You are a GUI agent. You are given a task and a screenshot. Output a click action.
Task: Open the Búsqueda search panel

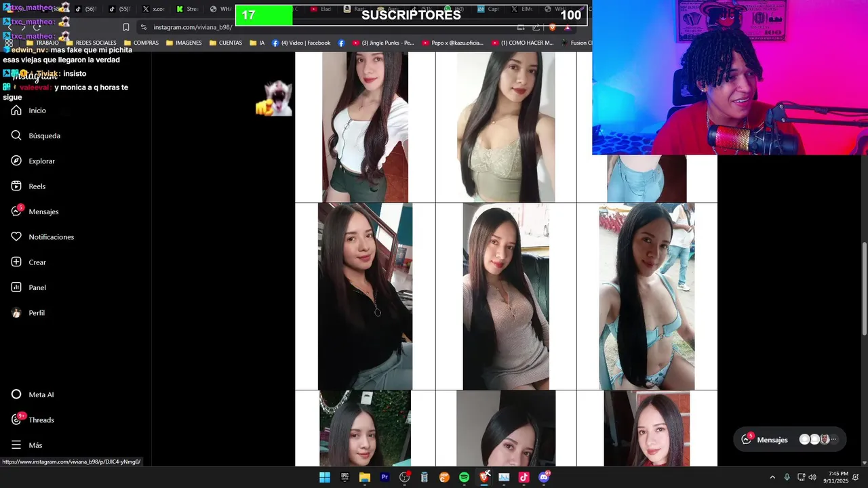pyautogui.click(x=36, y=136)
